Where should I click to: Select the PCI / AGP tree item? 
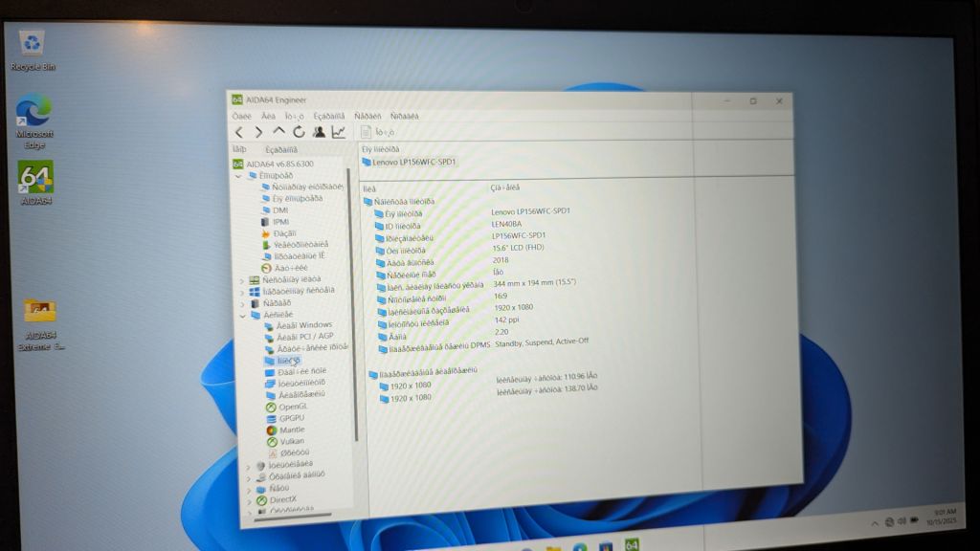tap(300, 337)
